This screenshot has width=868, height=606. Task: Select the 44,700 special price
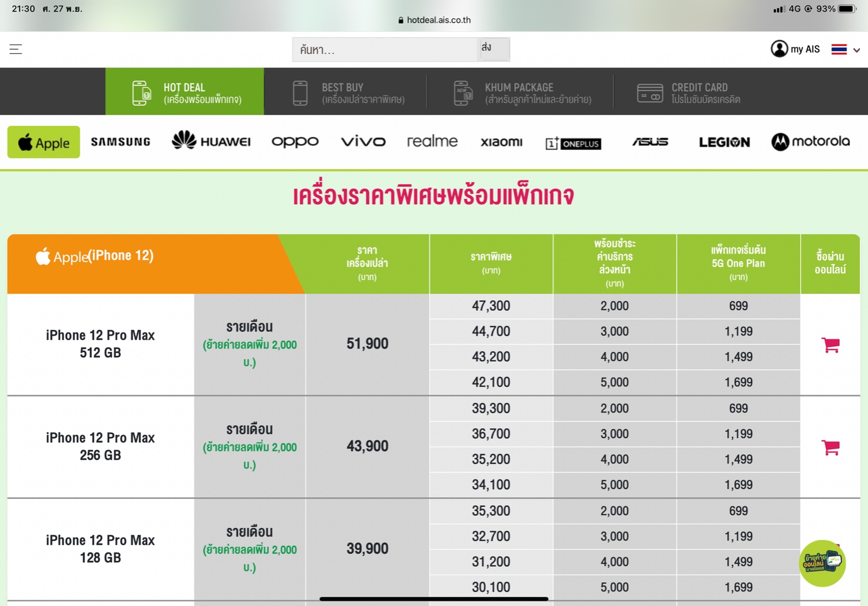(x=491, y=332)
